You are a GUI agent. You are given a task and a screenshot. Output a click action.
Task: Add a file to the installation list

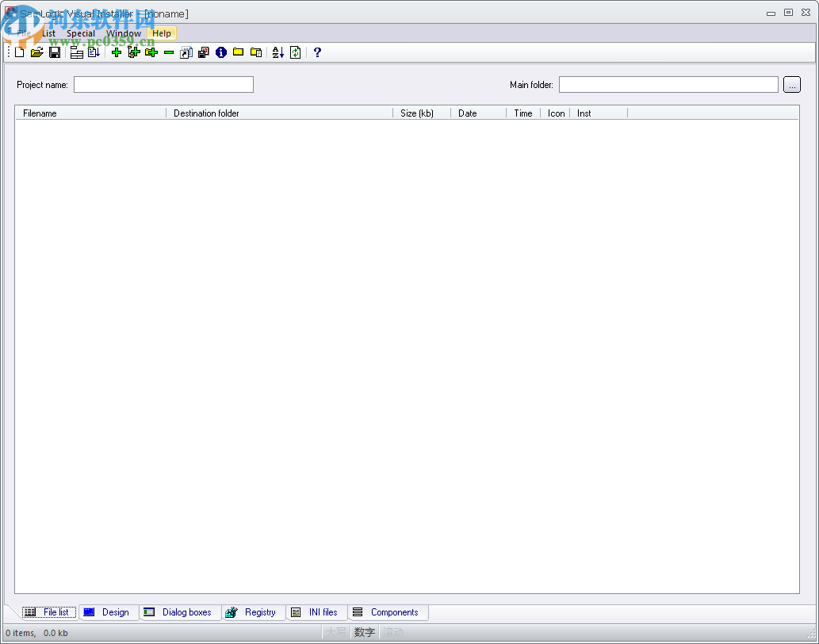coord(117,52)
